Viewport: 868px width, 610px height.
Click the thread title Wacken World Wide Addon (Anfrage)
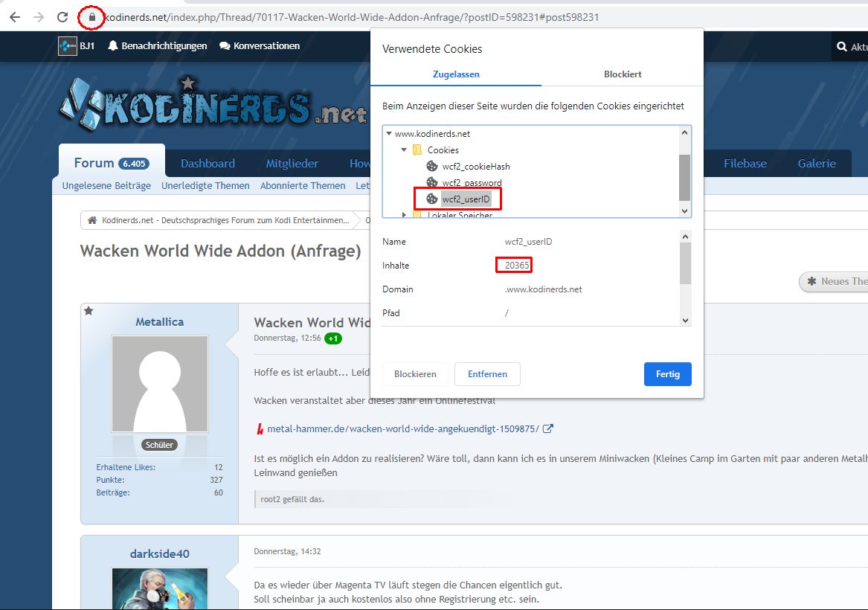pos(220,251)
